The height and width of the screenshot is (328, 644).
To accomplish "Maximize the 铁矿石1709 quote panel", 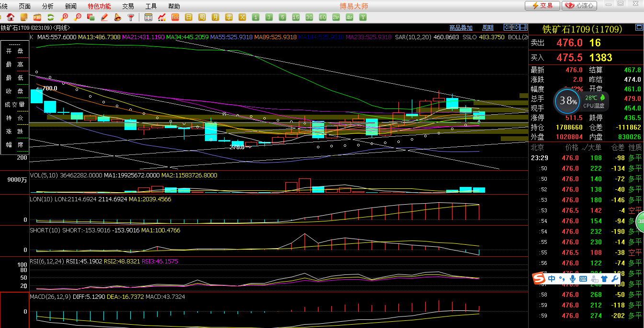I will 638,27.
